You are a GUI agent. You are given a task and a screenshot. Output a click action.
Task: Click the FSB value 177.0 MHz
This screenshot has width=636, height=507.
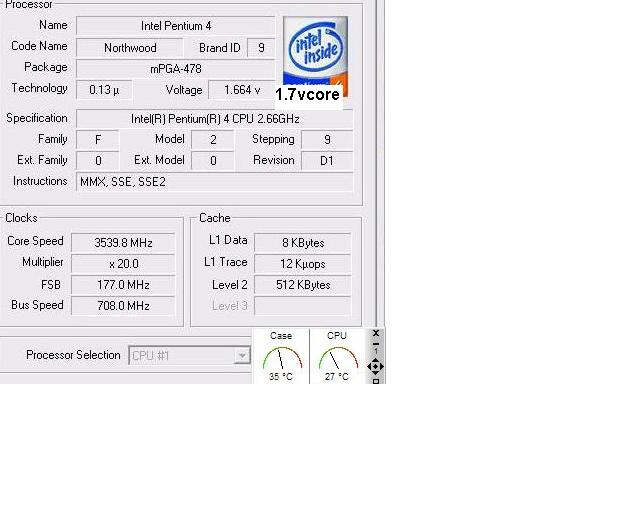pos(123,285)
